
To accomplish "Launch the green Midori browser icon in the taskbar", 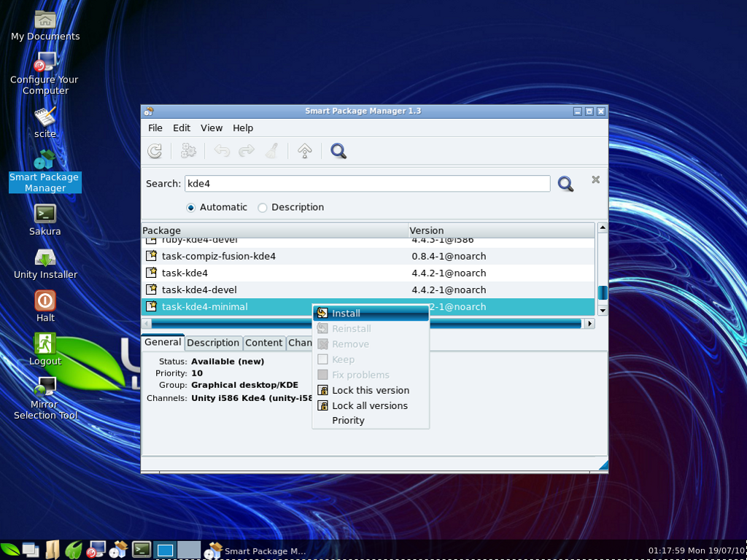I will 74,551.
